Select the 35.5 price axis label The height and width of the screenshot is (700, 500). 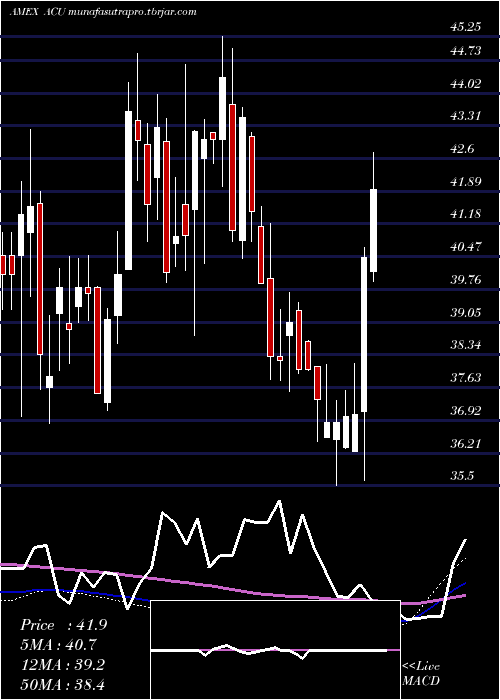[x=462, y=476]
